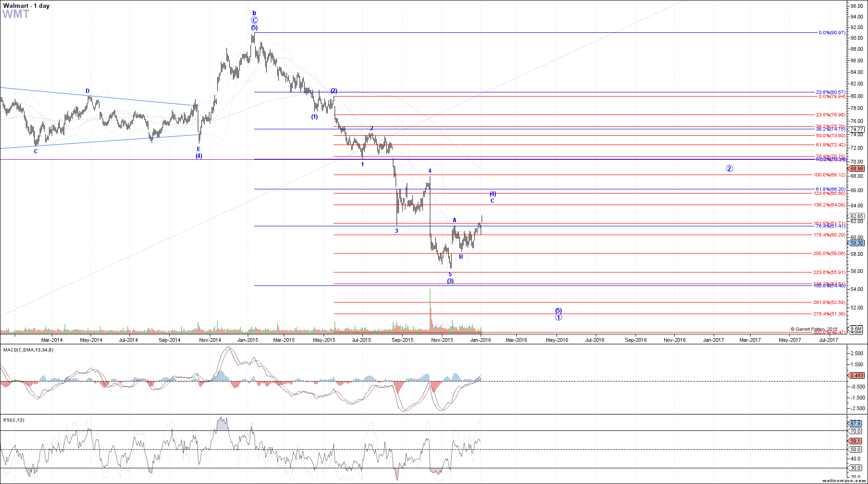Select the Jul-2014 date axis label
Screen dimensions: 868x484
(x=128, y=340)
